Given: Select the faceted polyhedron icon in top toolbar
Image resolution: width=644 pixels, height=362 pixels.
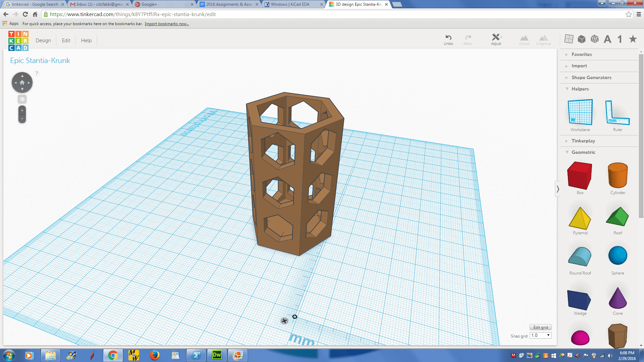Looking at the screenshot, I should pyautogui.click(x=595, y=39).
